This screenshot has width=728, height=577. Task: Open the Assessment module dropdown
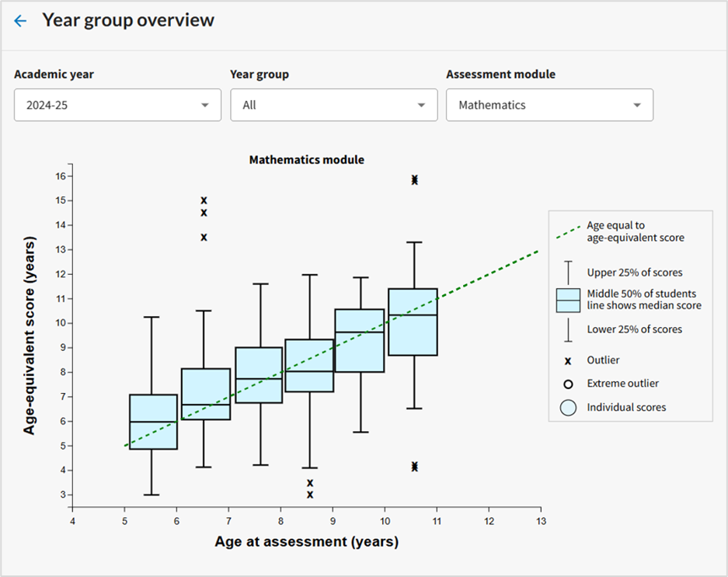549,105
